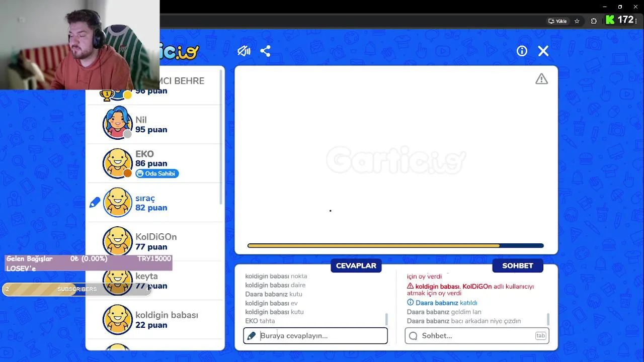Screen dimensions: 644x362
Task: Click KolDiGOn's avatar in player list
Action: [118, 241]
